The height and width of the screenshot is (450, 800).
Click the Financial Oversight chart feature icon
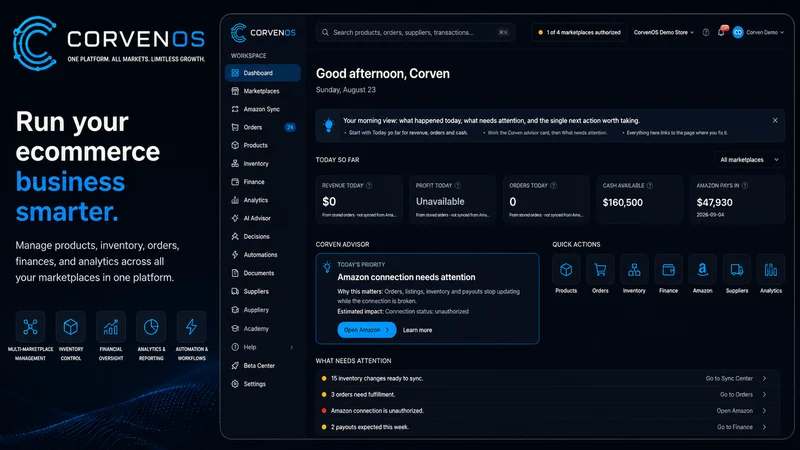coord(111,327)
